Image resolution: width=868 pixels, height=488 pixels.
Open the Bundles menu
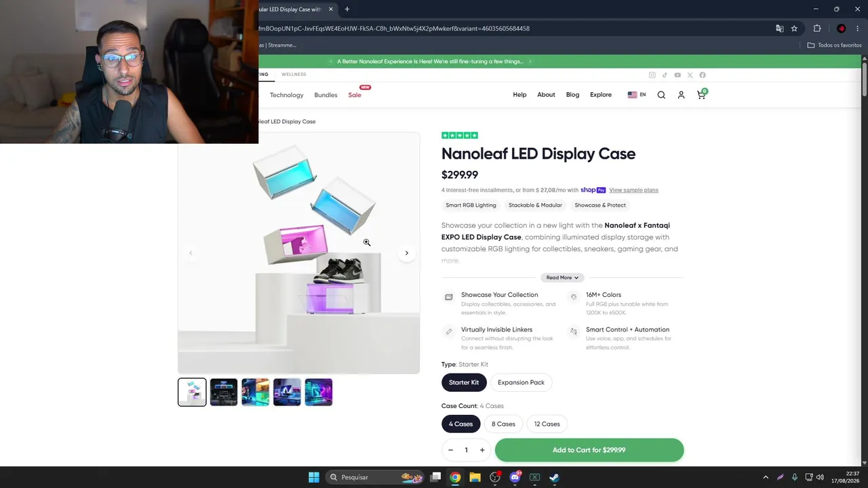[325, 95]
